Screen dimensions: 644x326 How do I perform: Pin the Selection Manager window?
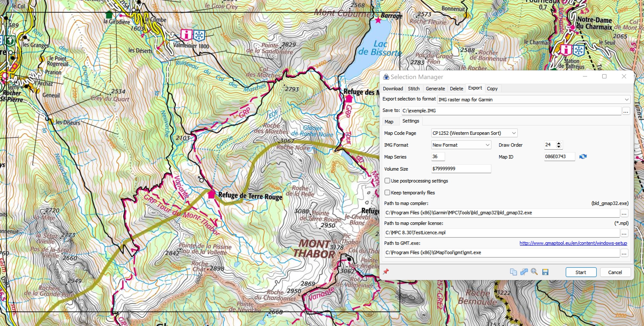click(x=386, y=272)
